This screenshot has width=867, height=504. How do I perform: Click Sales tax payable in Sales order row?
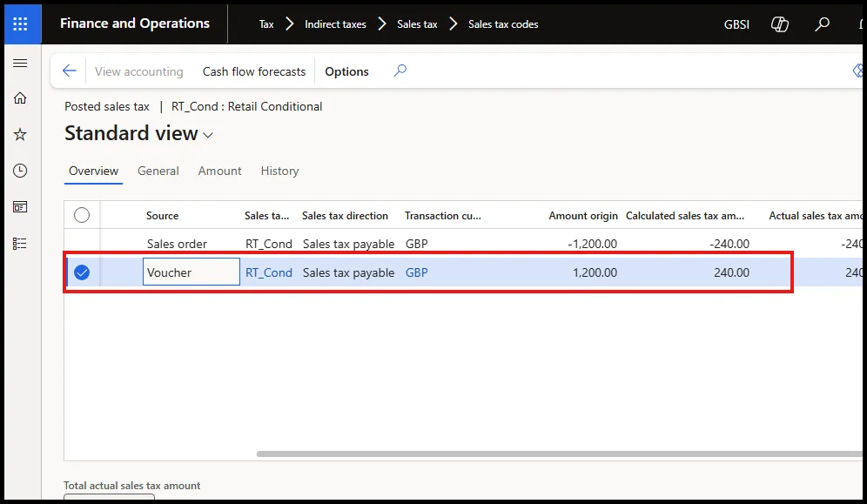click(x=348, y=244)
